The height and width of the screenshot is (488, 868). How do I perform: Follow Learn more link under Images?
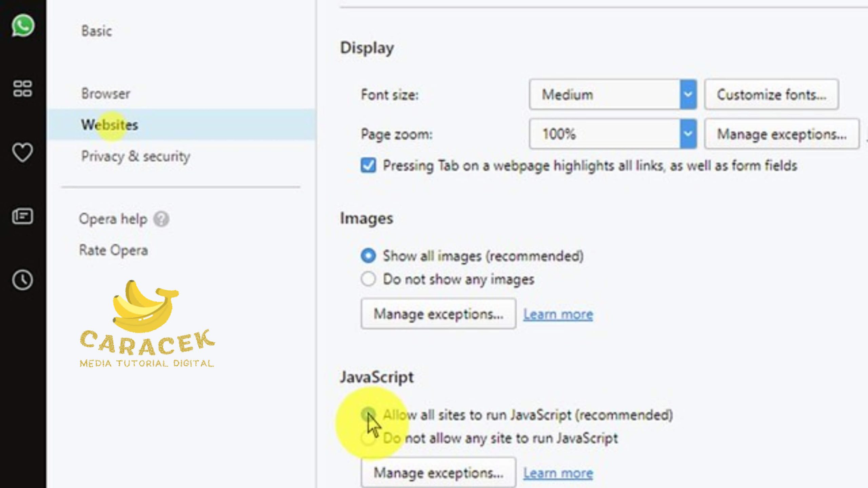point(558,314)
